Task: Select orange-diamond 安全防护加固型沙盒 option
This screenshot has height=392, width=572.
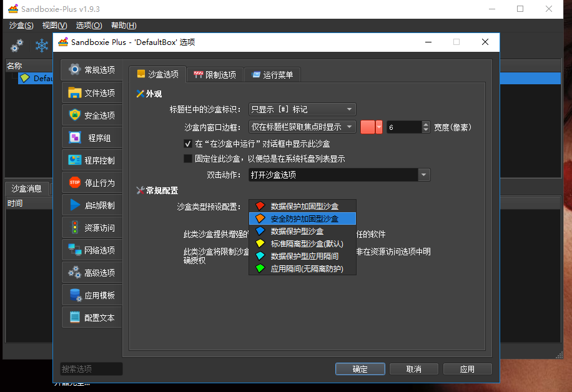Action: pos(302,219)
